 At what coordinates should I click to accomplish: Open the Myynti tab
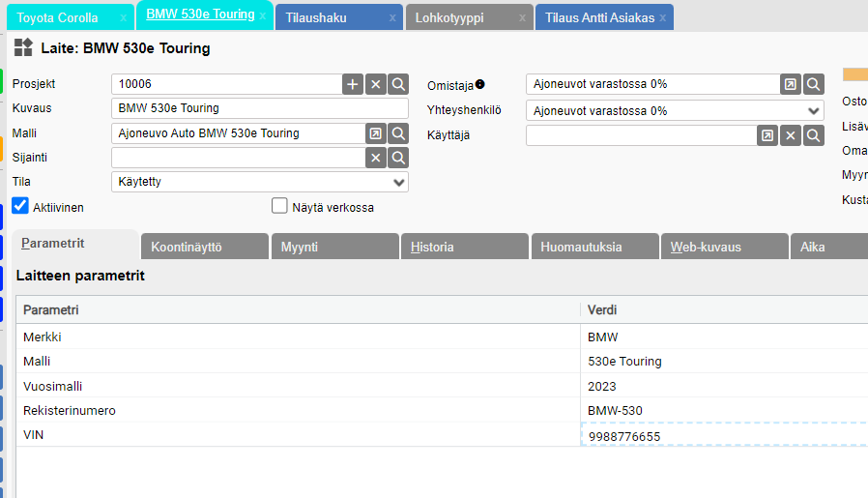click(x=334, y=247)
